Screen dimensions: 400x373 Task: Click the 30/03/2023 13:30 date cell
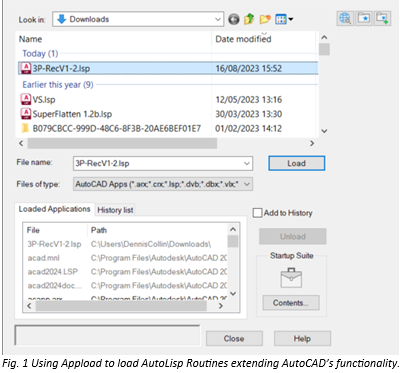(248, 114)
